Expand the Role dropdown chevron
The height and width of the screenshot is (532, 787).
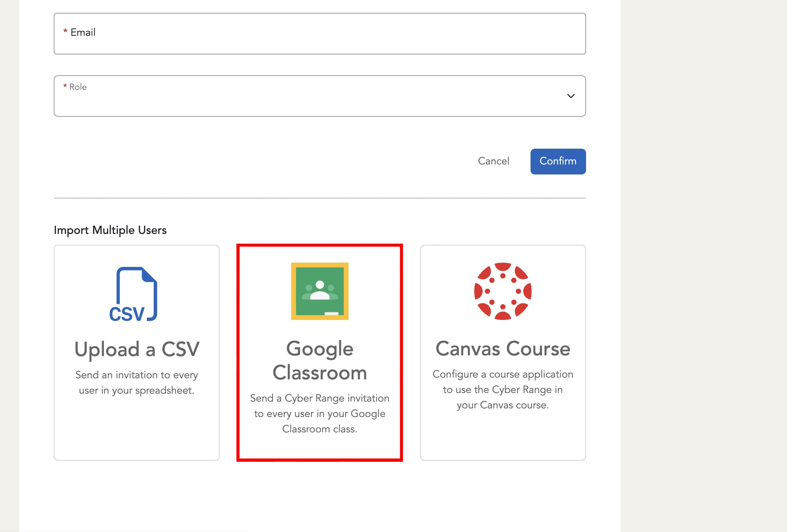click(x=571, y=96)
